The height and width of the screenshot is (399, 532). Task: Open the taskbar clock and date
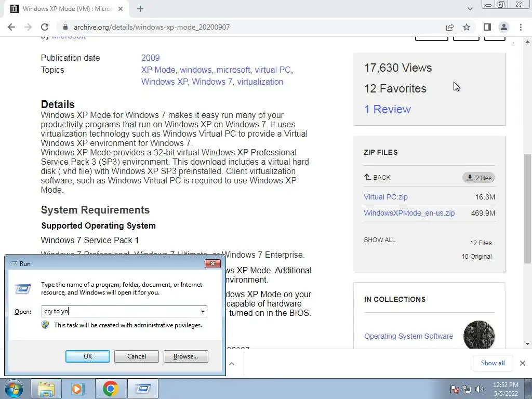506,389
